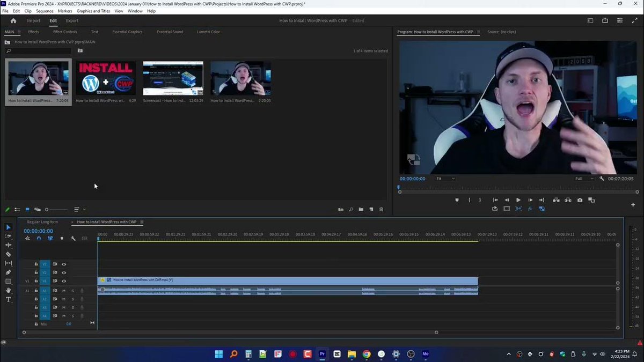
Task: Open the Effect Controls tab
Action: click(65, 32)
